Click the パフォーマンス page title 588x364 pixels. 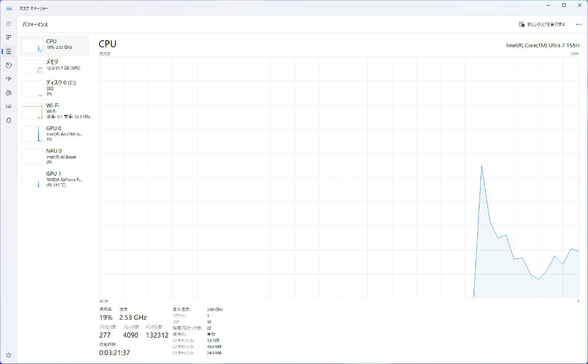tap(35, 24)
